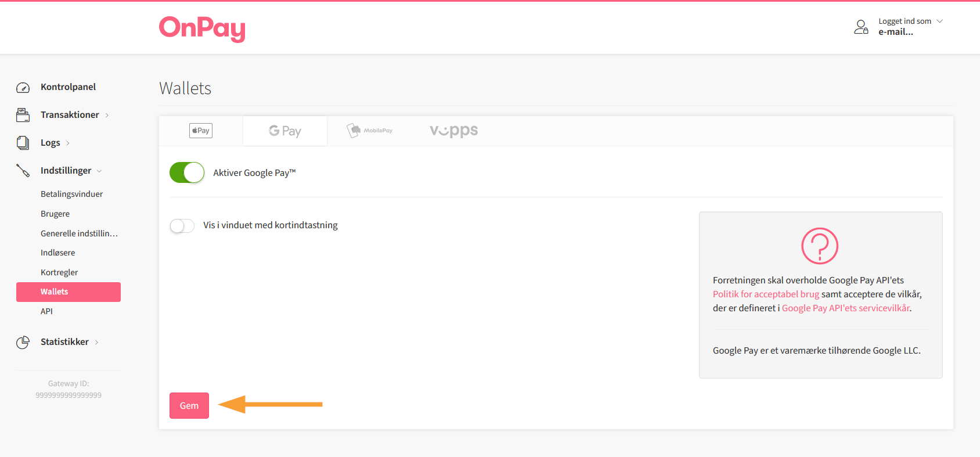Open the Vipps tab
Viewport: 980px width, 457px height.
(x=454, y=131)
